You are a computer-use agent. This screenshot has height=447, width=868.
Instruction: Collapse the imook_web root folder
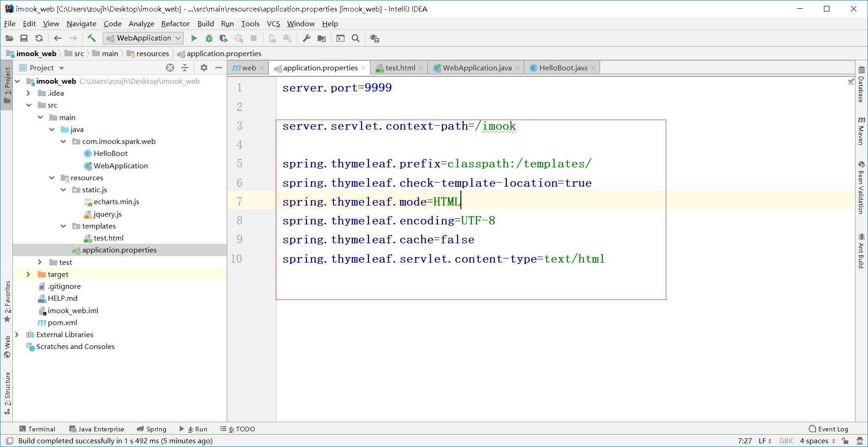coord(18,81)
